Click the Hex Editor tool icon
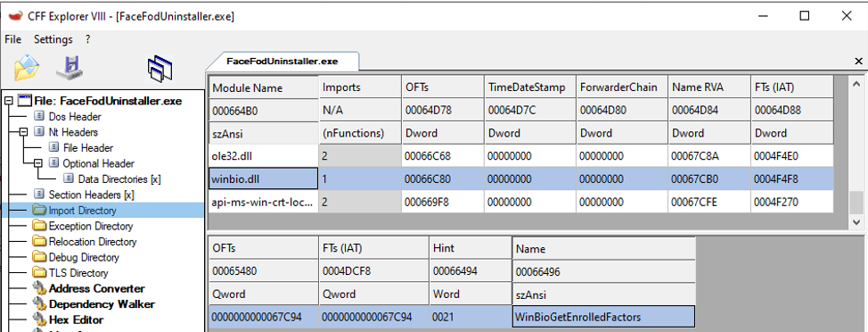 (x=39, y=320)
